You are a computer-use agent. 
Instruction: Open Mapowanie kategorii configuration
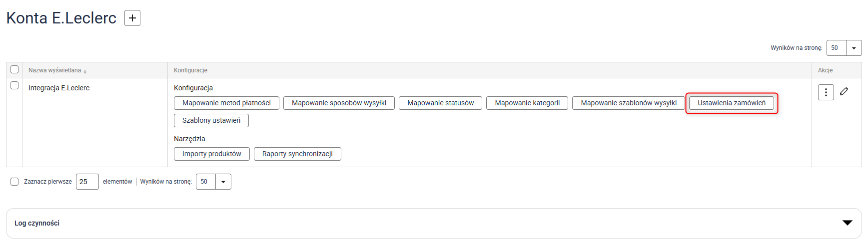point(527,103)
